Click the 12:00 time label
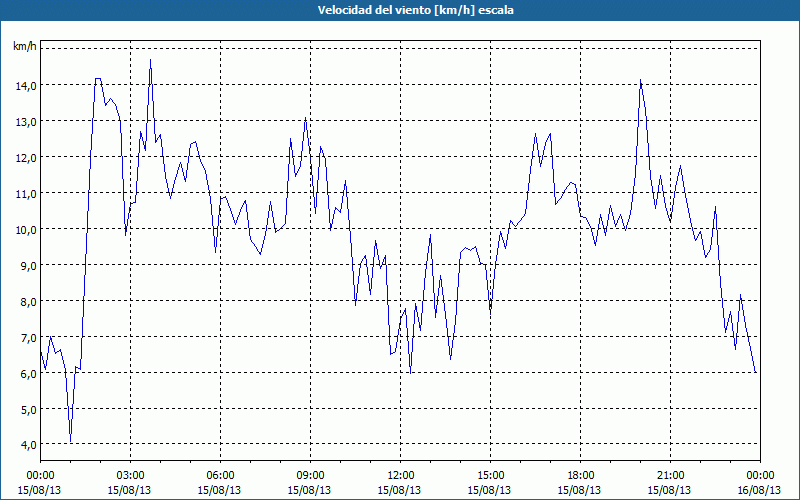The image size is (800, 500). [x=401, y=476]
